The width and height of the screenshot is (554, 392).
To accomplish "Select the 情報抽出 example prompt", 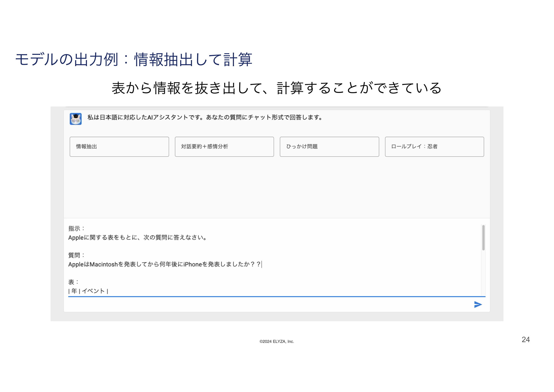I will click(x=119, y=147).
